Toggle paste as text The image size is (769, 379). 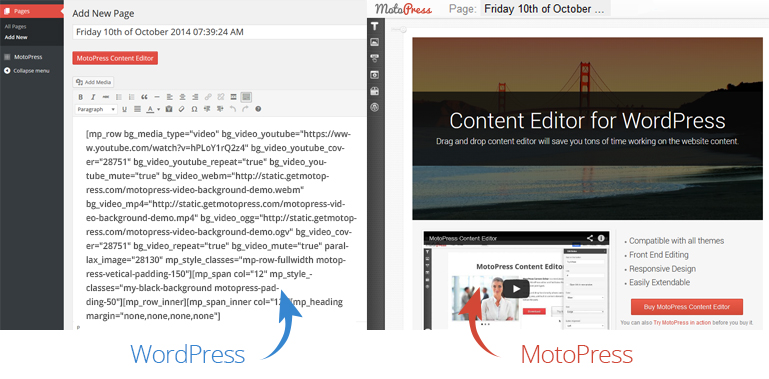coord(169,109)
